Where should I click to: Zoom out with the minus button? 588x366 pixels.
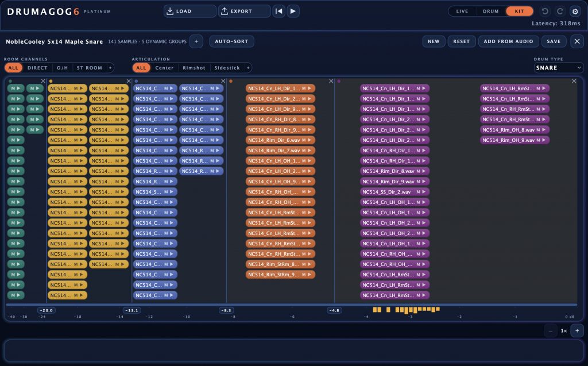(551, 331)
